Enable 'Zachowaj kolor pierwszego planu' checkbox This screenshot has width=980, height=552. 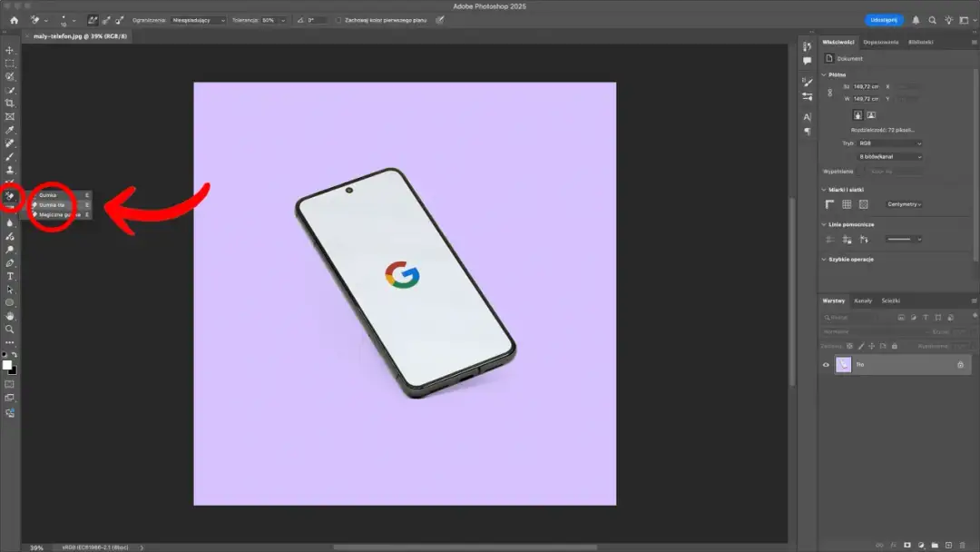point(338,20)
